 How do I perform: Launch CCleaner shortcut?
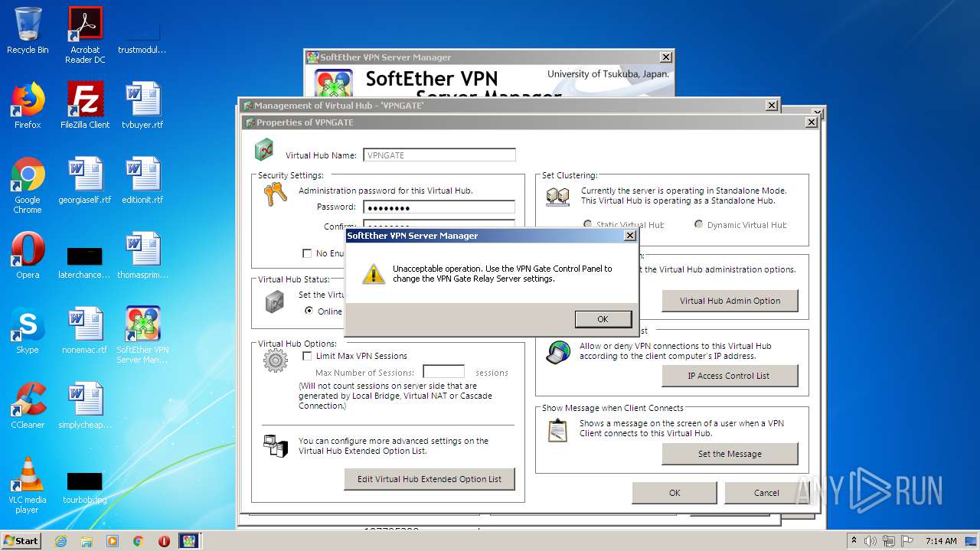point(28,406)
